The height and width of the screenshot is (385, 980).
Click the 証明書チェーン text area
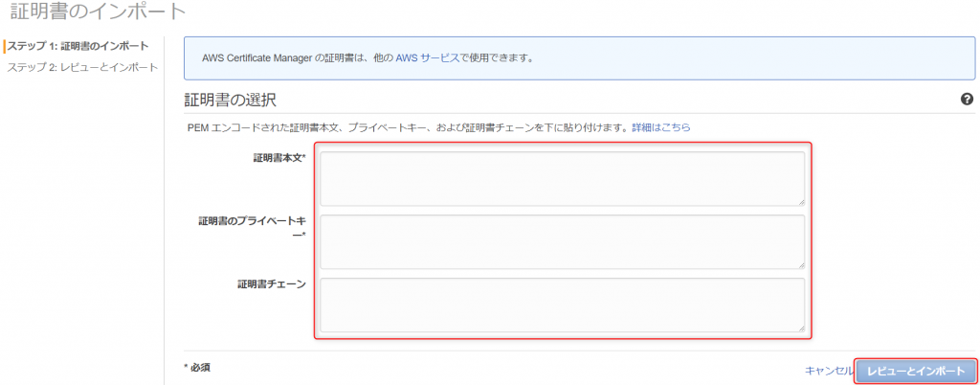click(x=562, y=305)
